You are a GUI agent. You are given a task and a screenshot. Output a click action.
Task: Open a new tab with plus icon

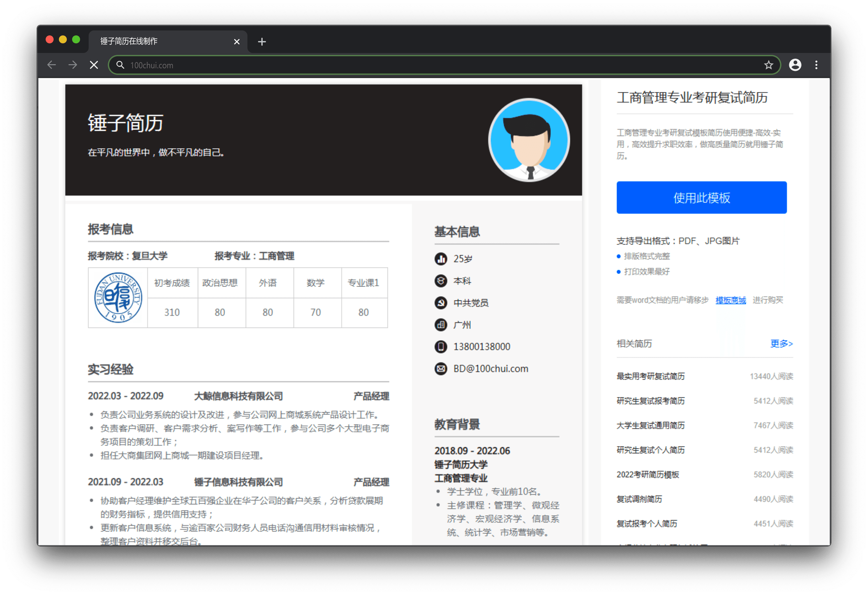(262, 41)
